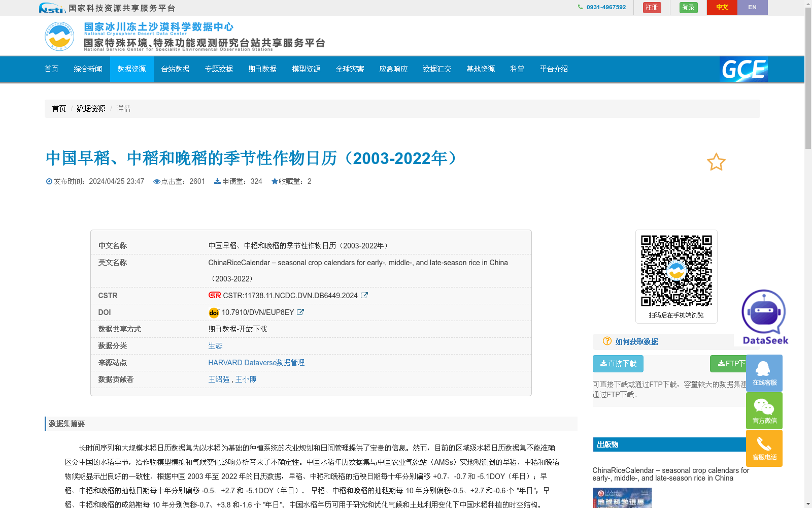Go to 首页 in the breadcrumb
Viewport: 812px width, 508px height.
point(59,109)
